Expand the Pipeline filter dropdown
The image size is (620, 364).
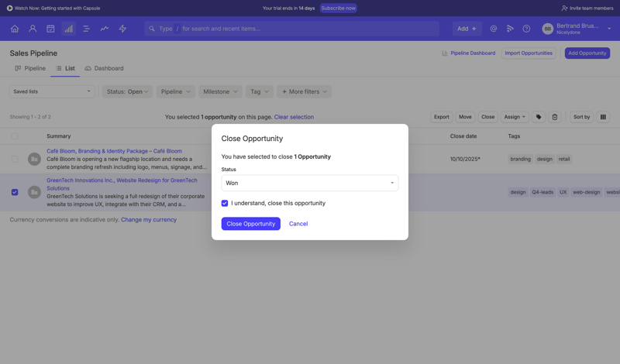click(x=176, y=91)
